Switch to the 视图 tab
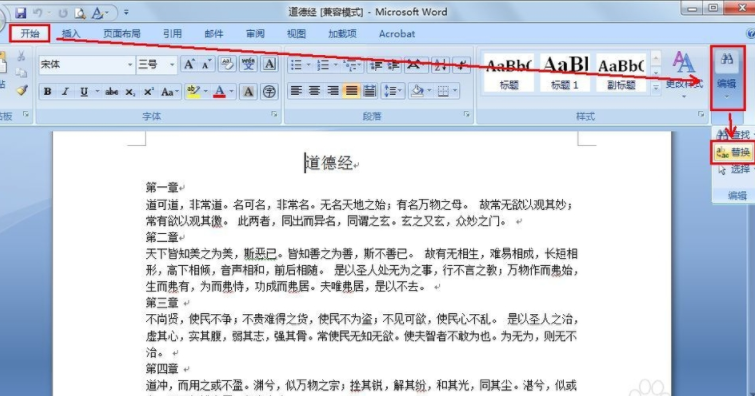 coord(296,34)
